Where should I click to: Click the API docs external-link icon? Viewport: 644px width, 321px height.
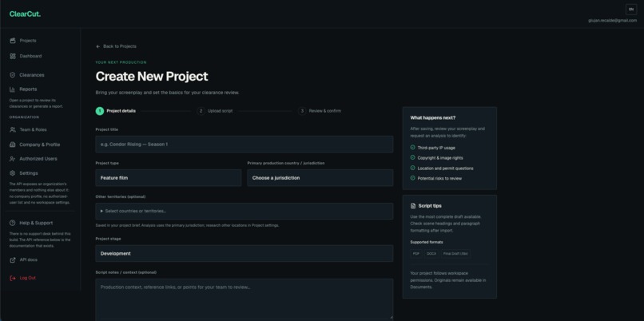[x=13, y=260]
